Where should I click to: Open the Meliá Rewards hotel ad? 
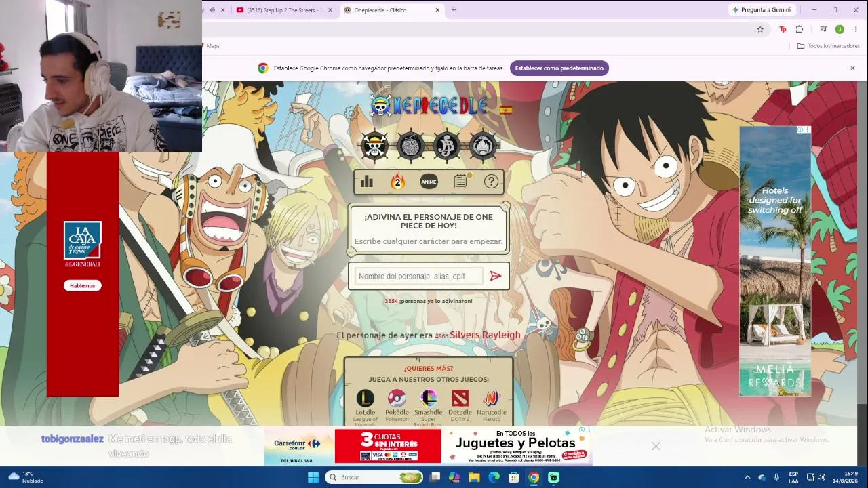(775, 261)
